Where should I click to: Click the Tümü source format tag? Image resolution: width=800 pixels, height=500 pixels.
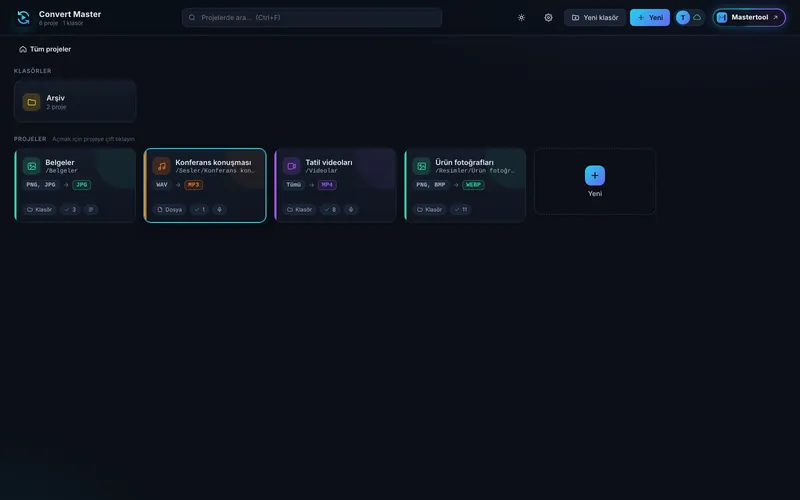click(x=293, y=185)
